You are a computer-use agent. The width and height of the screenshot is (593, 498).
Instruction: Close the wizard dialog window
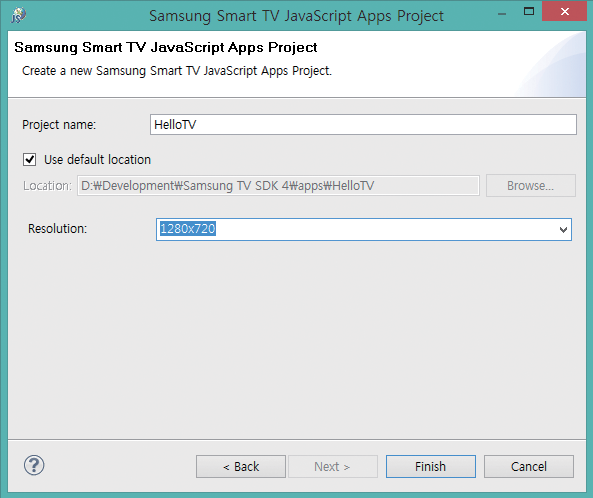coord(564,11)
